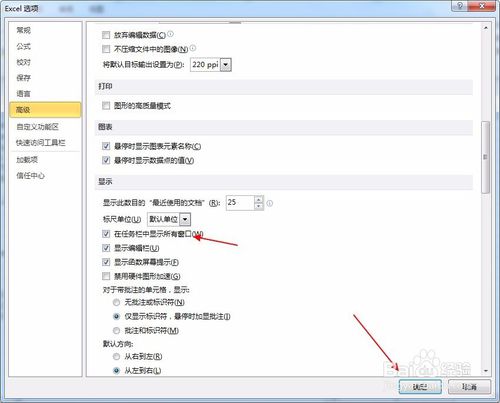The width and height of the screenshot is (500, 403).
Task: Click the 取消 button
Action: coord(469,387)
